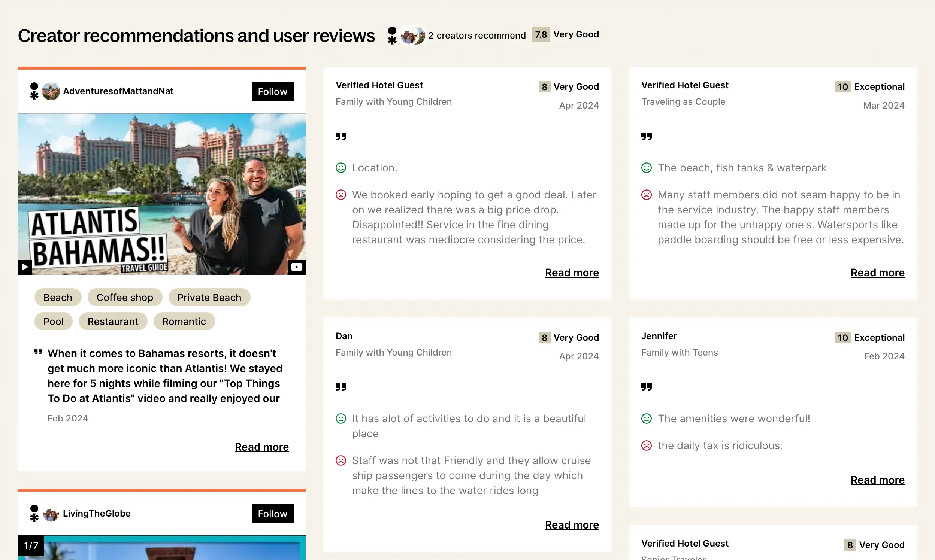The width and height of the screenshot is (935, 560).
Task: Click the happy face icon beside Location
Action: pos(341,168)
